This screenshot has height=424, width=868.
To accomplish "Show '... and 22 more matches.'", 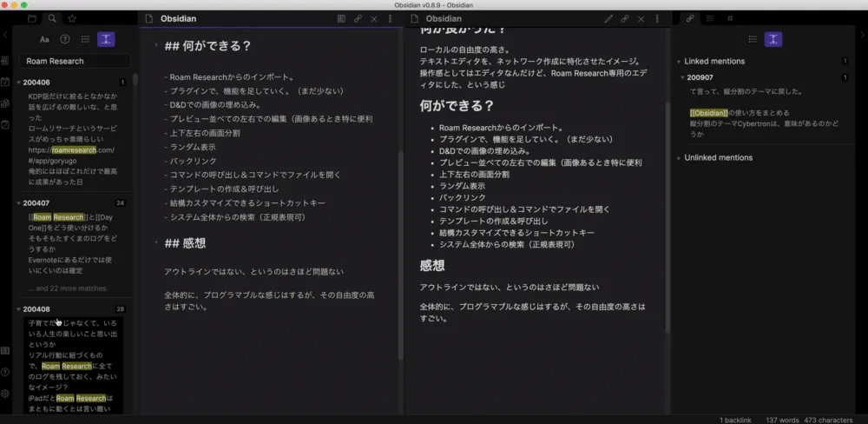I will coord(68,288).
